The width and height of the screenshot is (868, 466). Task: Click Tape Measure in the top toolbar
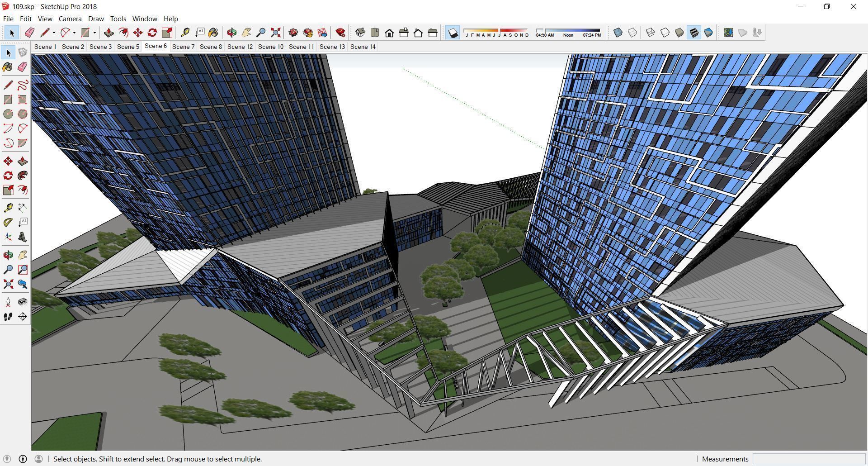[x=185, y=33]
